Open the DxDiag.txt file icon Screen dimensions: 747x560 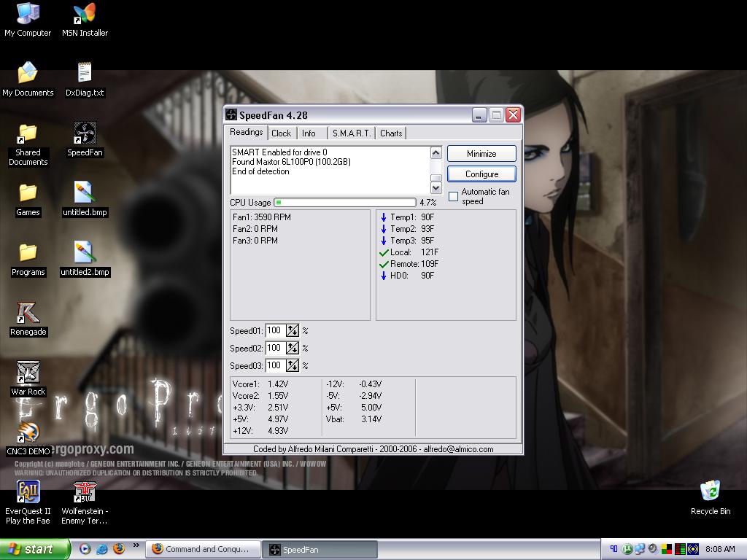[x=85, y=74]
